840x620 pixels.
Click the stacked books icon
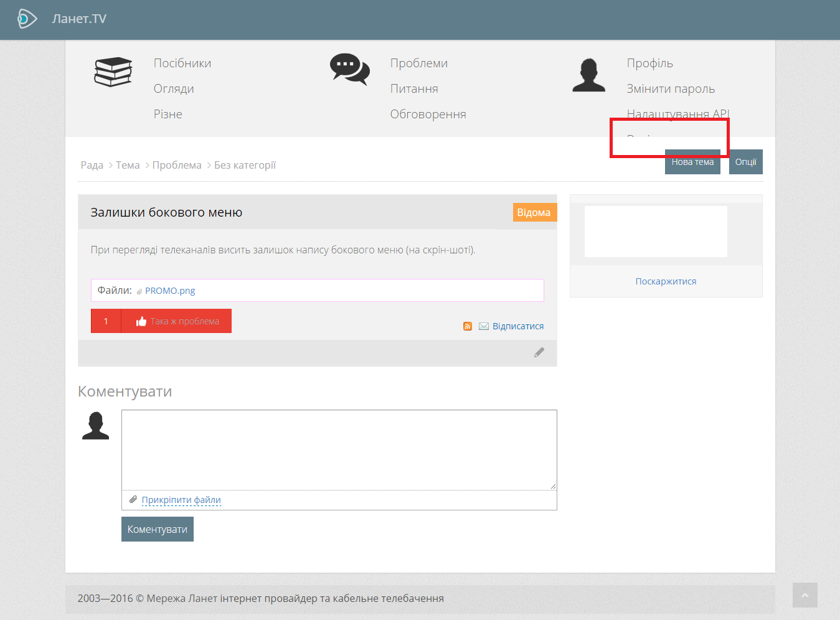click(113, 72)
